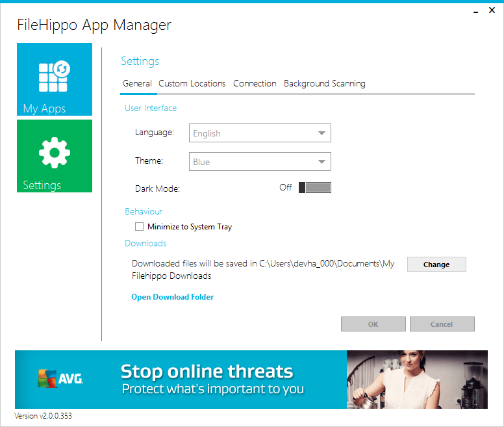This screenshot has width=504, height=427.
Task: Minimize the FileHippo App Manager window
Action: tap(475, 11)
